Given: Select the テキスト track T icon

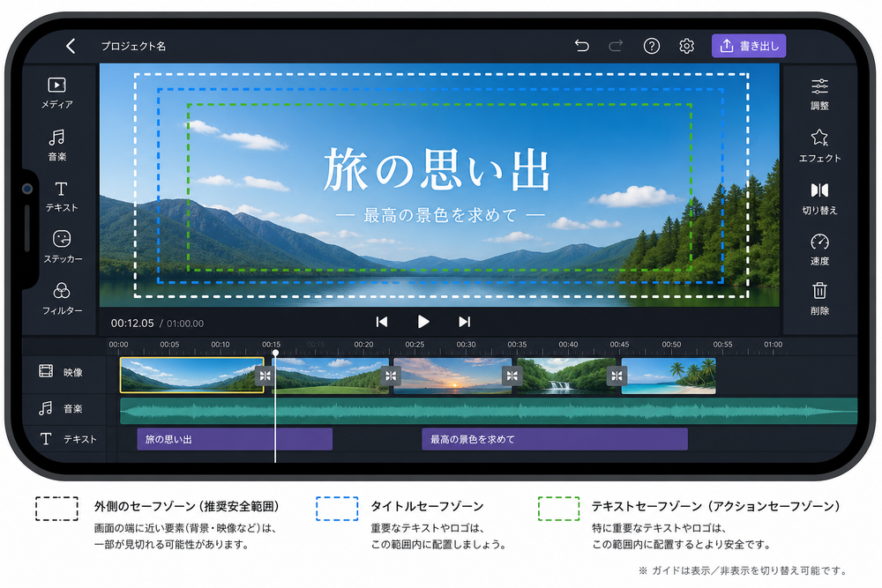Looking at the screenshot, I should [46, 438].
